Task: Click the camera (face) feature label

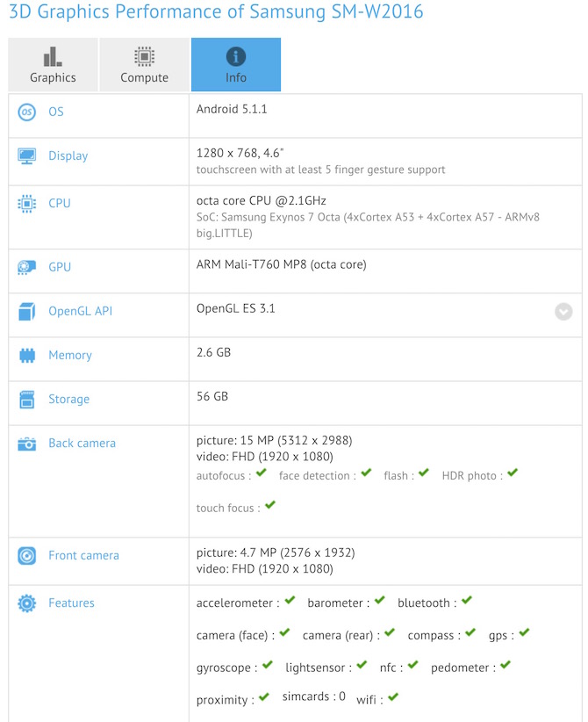Action: tap(235, 636)
